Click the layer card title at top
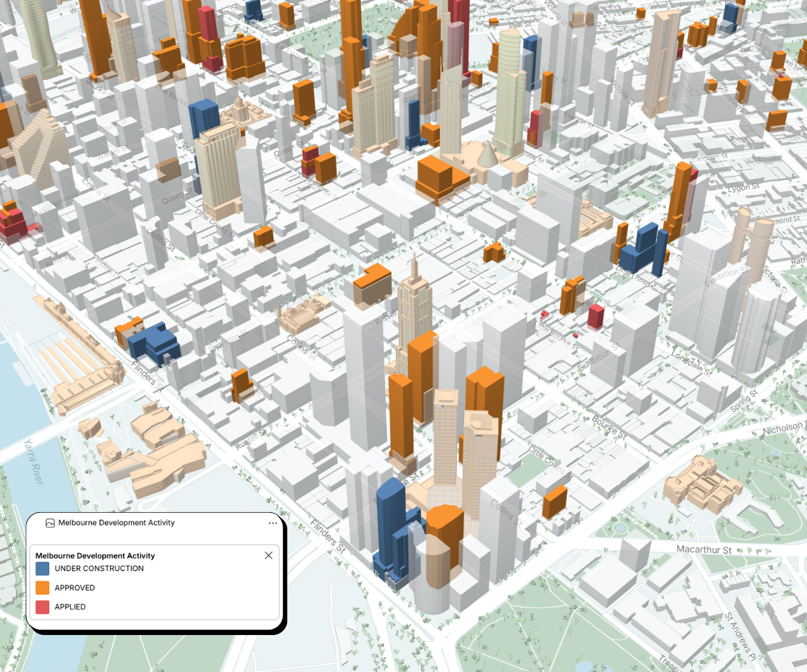 (x=116, y=523)
